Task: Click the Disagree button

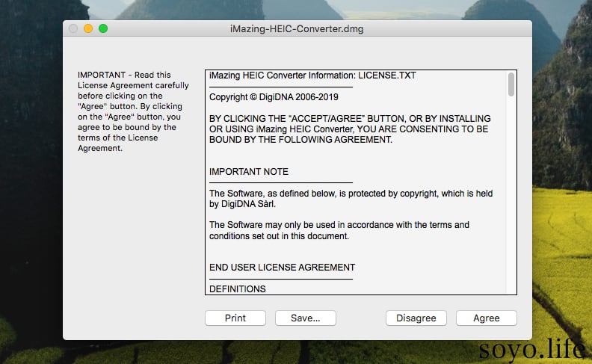Action: coord(416,318)
